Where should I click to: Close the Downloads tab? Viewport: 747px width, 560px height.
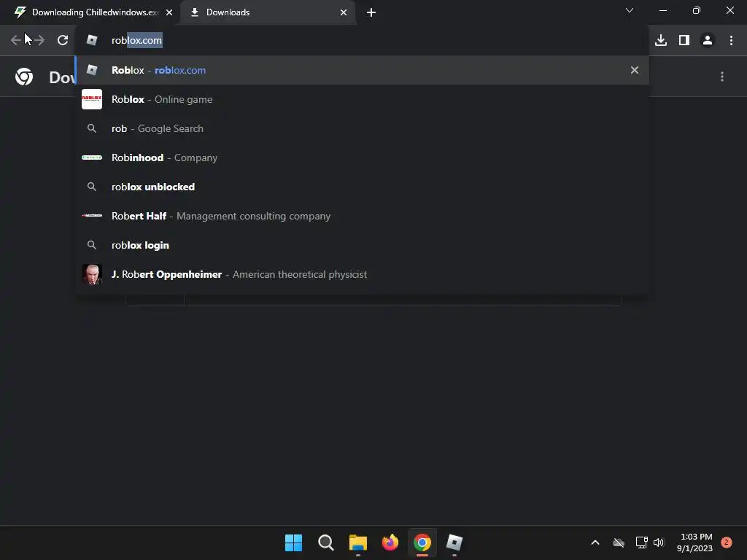click(344, 12)
